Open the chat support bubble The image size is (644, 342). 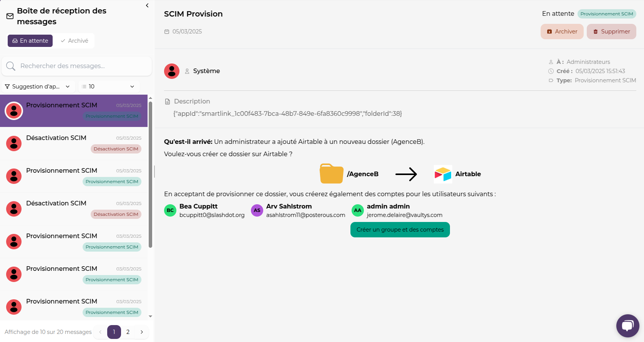(x=627, y=326)
